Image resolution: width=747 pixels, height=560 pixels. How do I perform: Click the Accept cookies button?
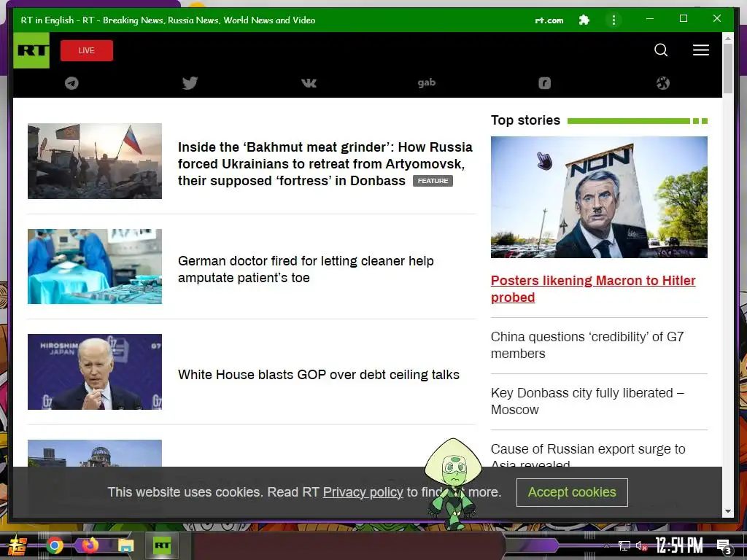tap(572, 492)
